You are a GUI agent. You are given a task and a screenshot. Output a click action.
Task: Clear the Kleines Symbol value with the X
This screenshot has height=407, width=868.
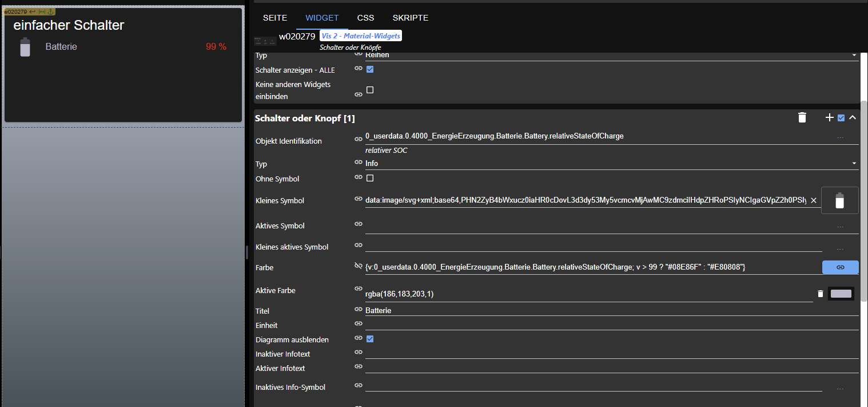tap(813, 200)
